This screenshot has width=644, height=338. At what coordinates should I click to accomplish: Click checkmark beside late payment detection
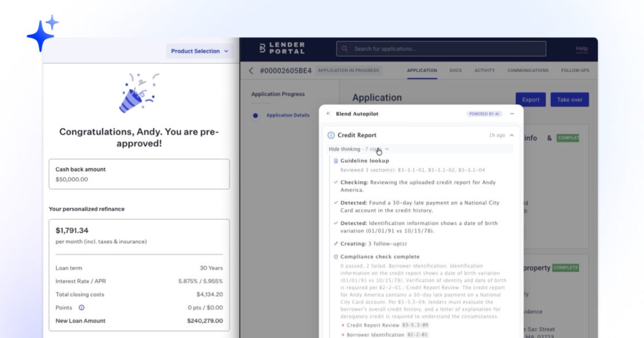point(336,202)
